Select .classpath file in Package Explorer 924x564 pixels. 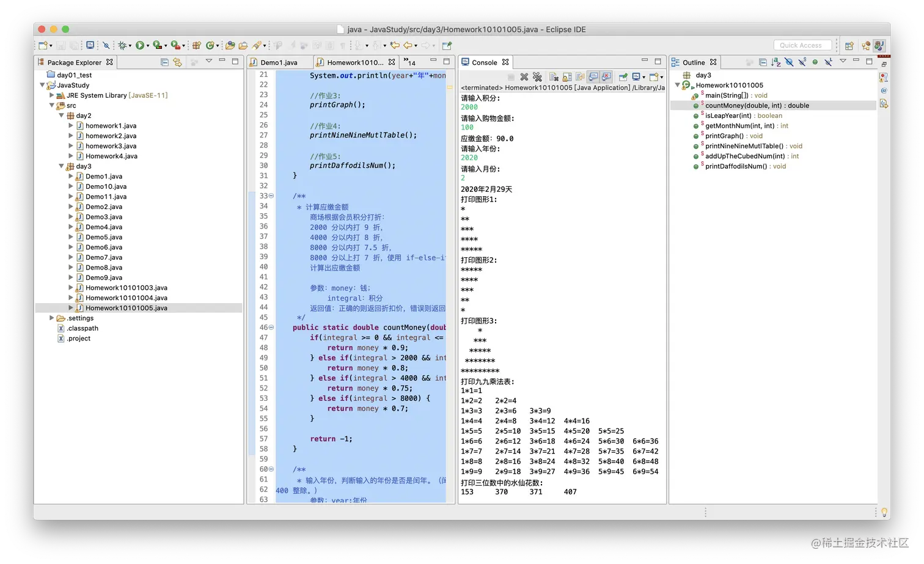(82, 328)
